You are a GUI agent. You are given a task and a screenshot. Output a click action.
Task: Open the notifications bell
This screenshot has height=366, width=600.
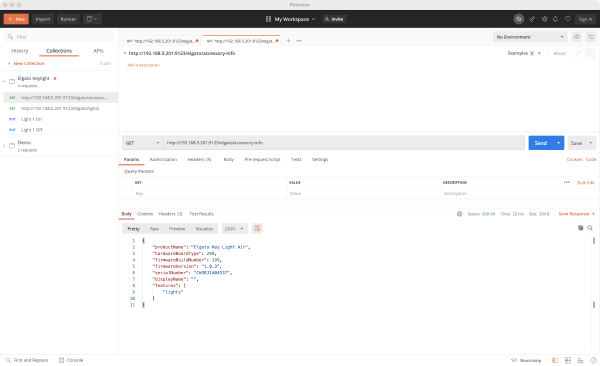pyautogui.click(x=555, y=19)
